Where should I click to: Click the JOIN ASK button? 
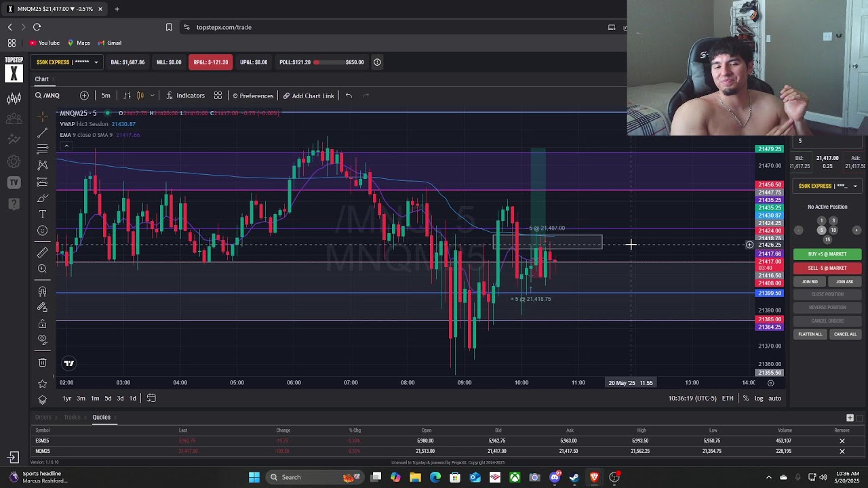tap(845, 281)
